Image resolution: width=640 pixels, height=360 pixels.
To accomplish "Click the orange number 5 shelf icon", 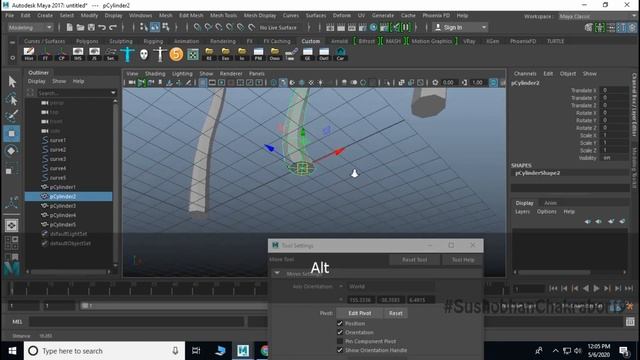I will click(x=176, y=54).
